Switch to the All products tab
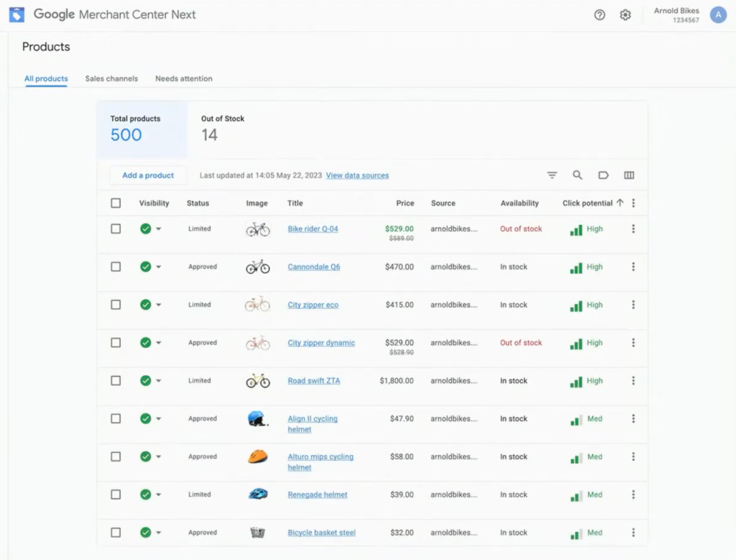The height and width of the screenshot is (560, 736). coord(46,78)
